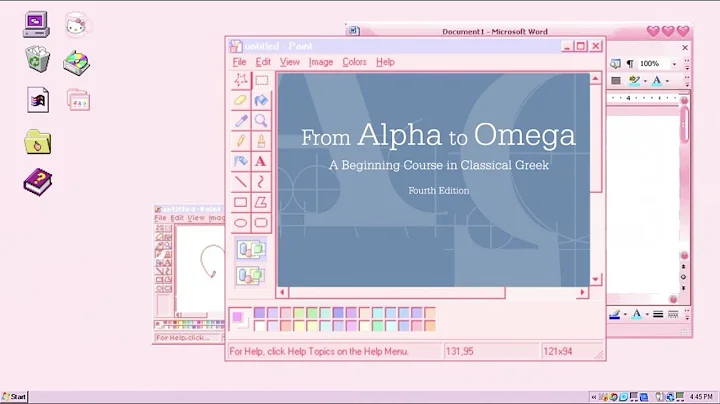Viewport: 720px width, 404px height.
Task: Open toolbar options beside Word's zoom box
Action: [x=687, y=64]
